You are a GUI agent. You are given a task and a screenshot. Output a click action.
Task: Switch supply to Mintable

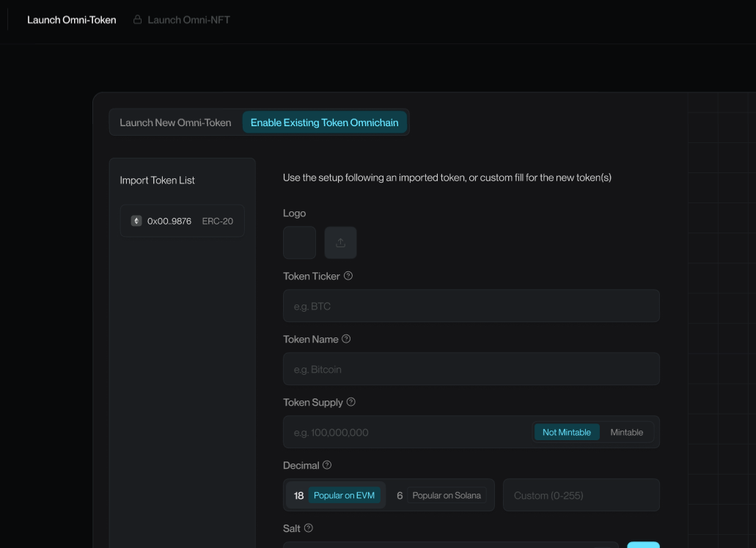[626, 433]
